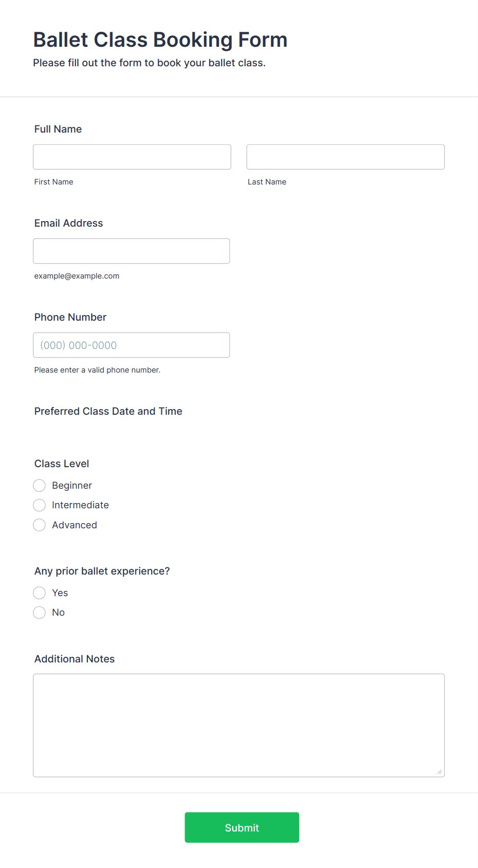Click the Ballet Class Booking Form heading
478x868 pixels.
click(x=160, y=40)
